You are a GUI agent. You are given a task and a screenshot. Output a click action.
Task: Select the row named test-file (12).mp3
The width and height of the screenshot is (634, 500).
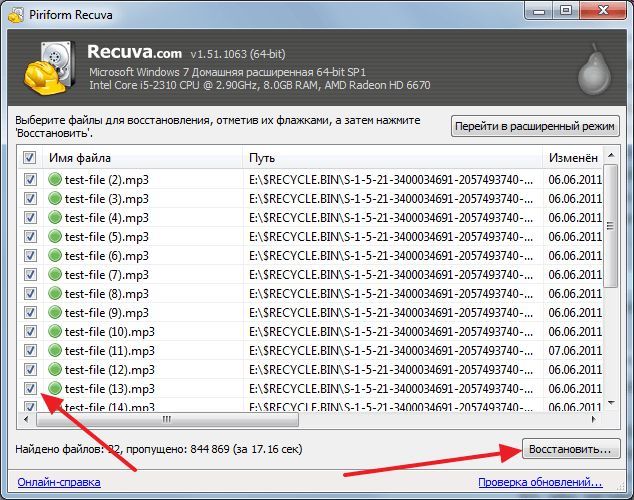tap(311, 369)
